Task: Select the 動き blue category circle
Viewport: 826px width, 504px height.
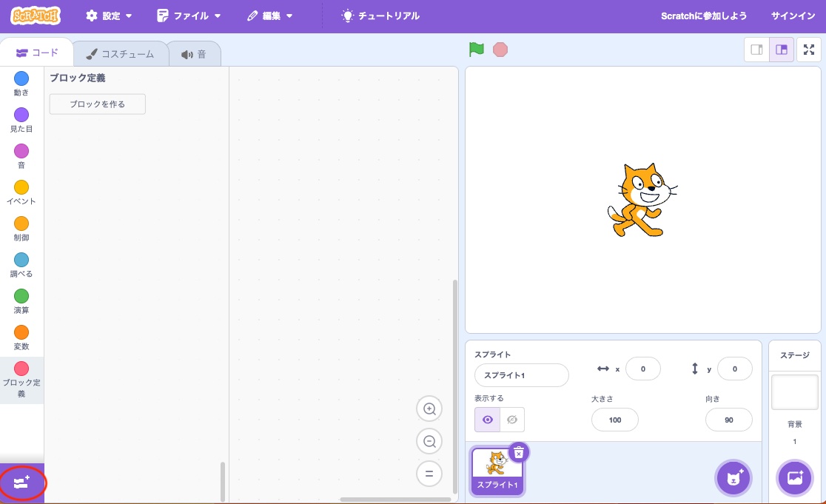Action: click(x=21, y=78)
